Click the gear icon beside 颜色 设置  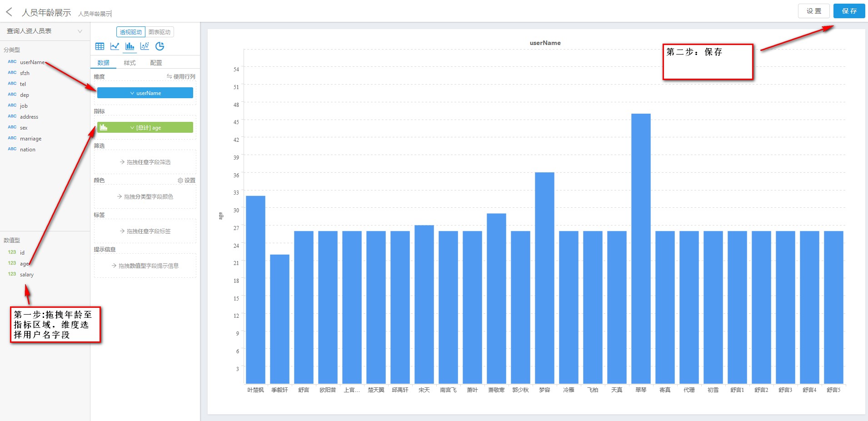pos(180,180)
